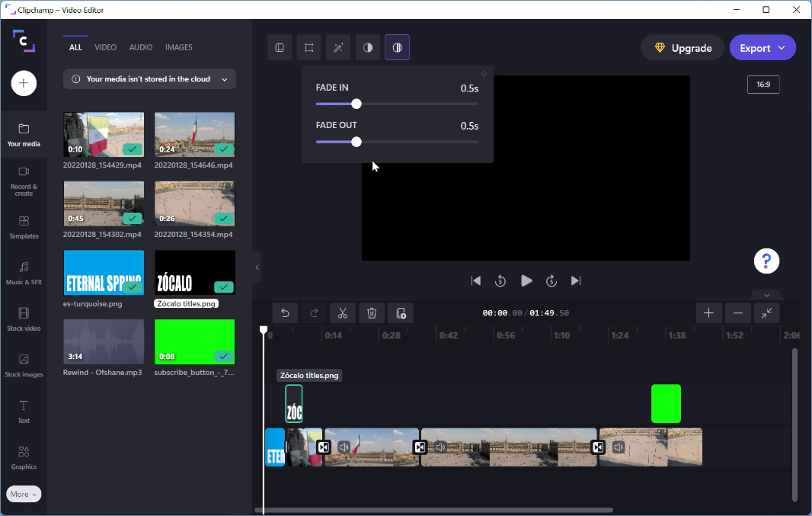Click the round help question mark

[766, 261]
